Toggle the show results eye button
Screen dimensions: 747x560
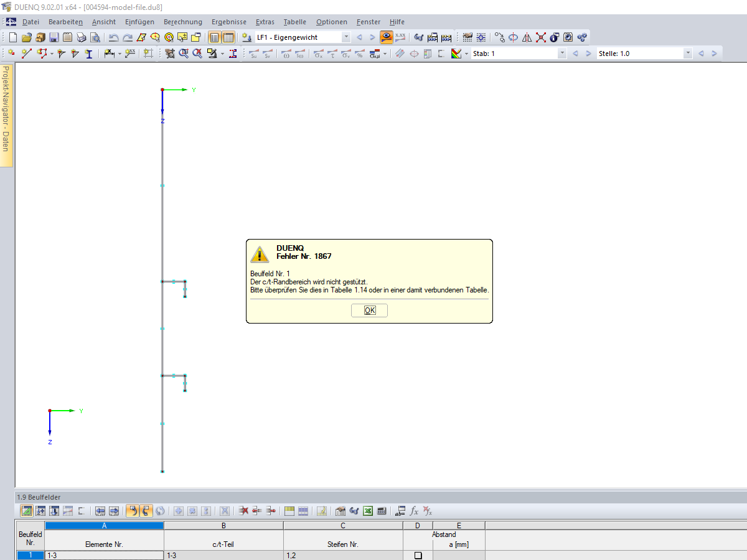pos(387,37)
